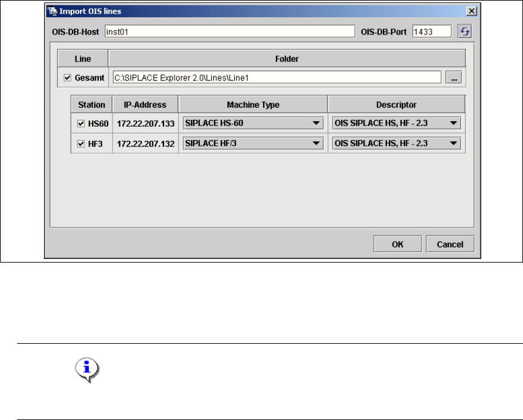
Task: Click the OIS-DB-Port field showing 1433
Action: [x=432, y=32]
